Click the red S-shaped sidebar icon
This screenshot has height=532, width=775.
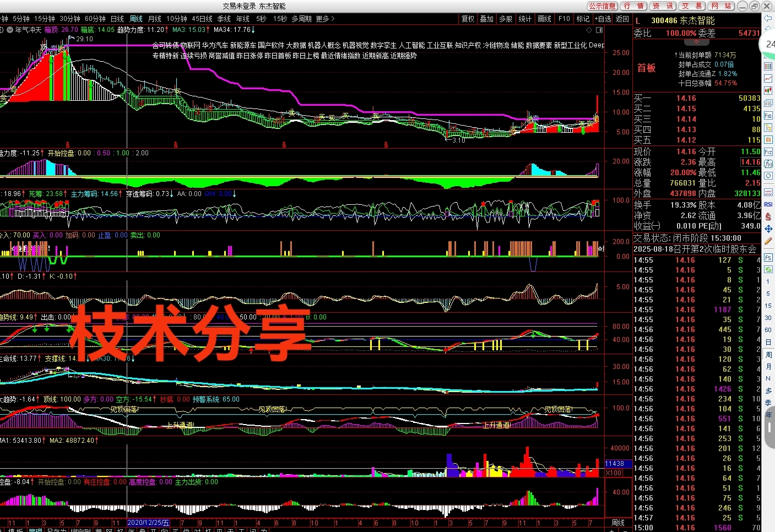coord(768,216)
